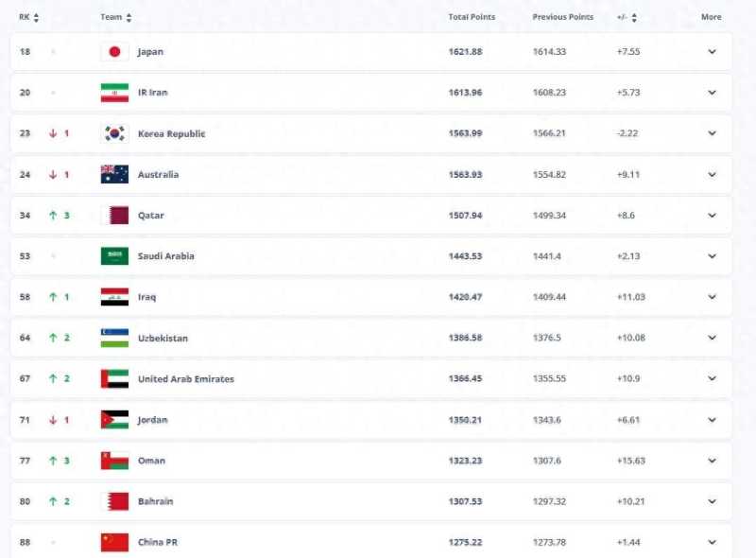Click the Australia flag icon

(114, 174)
